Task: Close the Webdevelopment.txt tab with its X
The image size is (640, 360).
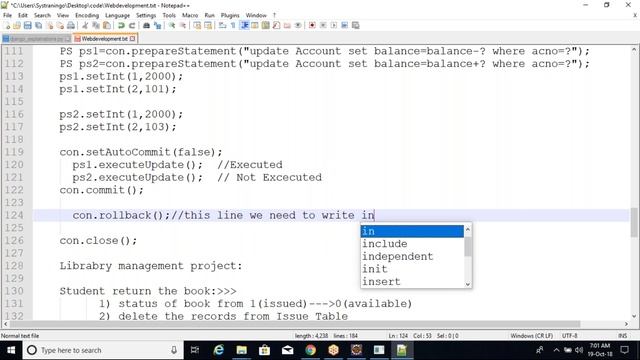Action: (x=132, y=39)
